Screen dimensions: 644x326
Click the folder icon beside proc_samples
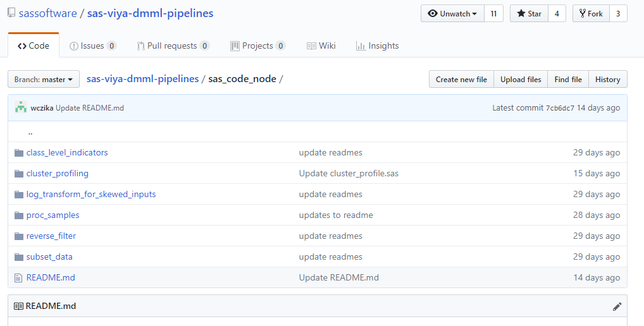[18, 215]
